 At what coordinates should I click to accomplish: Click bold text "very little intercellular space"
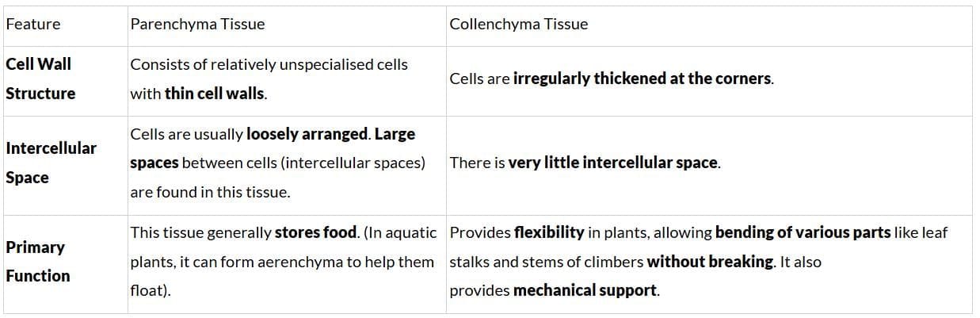(612, 163)
